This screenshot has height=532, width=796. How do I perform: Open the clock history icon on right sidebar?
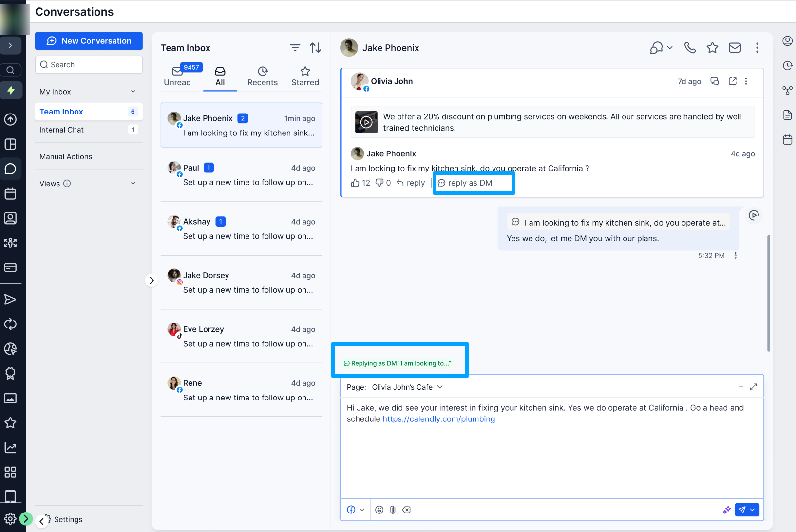(x=787, y=65)
